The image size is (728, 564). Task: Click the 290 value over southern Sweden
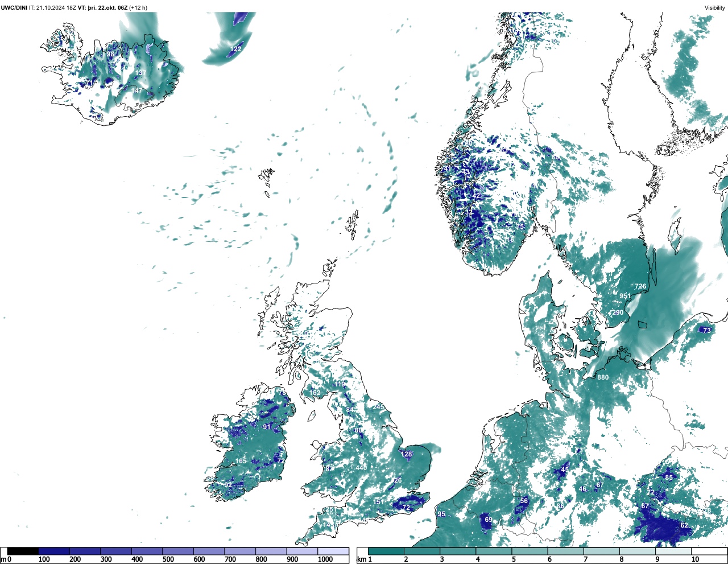(x=618, y=312)
